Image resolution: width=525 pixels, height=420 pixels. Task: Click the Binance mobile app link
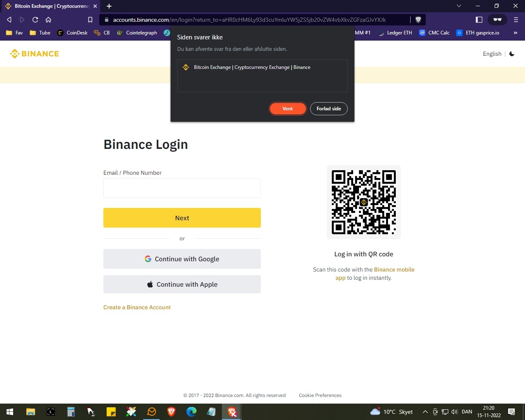[394, 269]
